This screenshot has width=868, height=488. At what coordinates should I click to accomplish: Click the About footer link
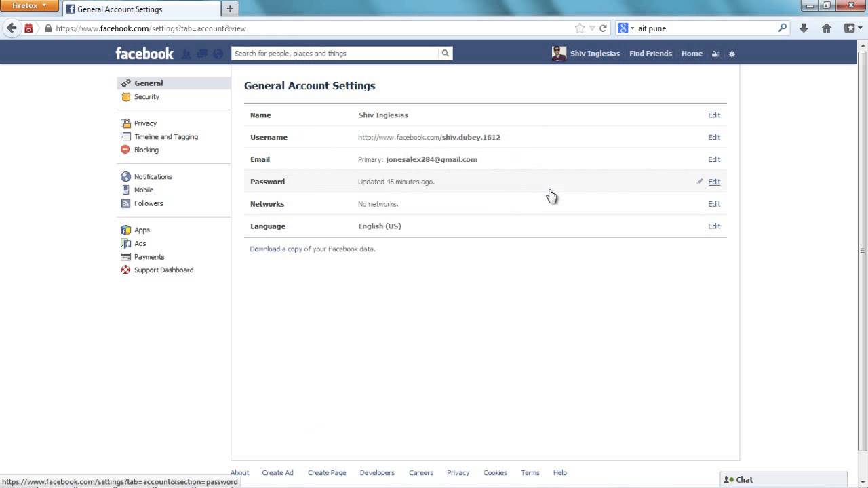(x=239, y=473)
